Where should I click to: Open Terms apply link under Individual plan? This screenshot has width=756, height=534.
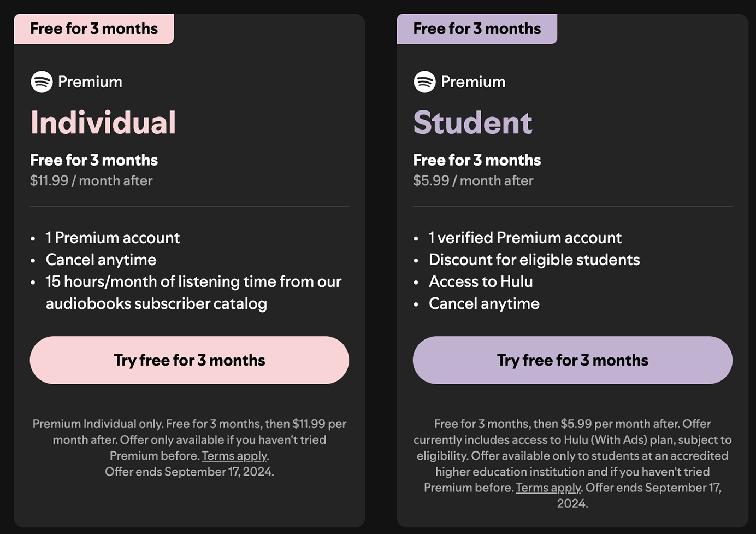pyautogui.click(x=234, y=456)
